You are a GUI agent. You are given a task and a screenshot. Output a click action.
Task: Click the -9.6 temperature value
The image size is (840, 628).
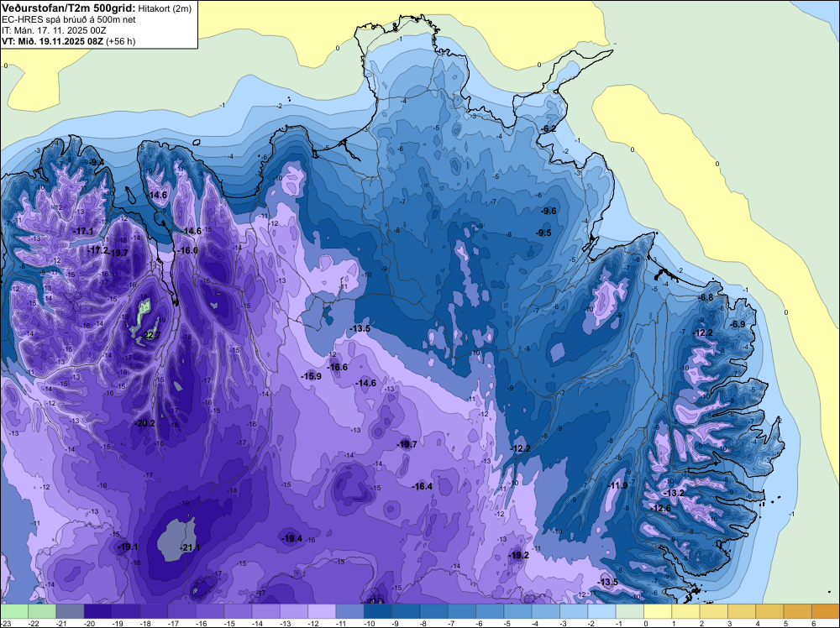pyautogui.click(x=548, y=211)
